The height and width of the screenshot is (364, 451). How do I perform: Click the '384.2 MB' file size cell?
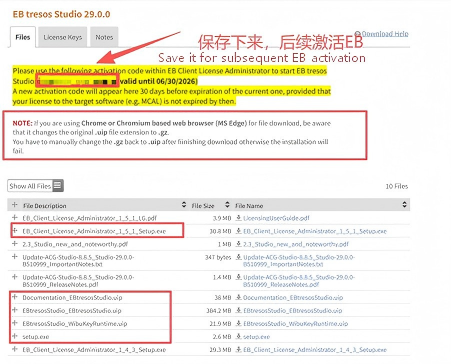pyautogui.click(x=219, y=310)
